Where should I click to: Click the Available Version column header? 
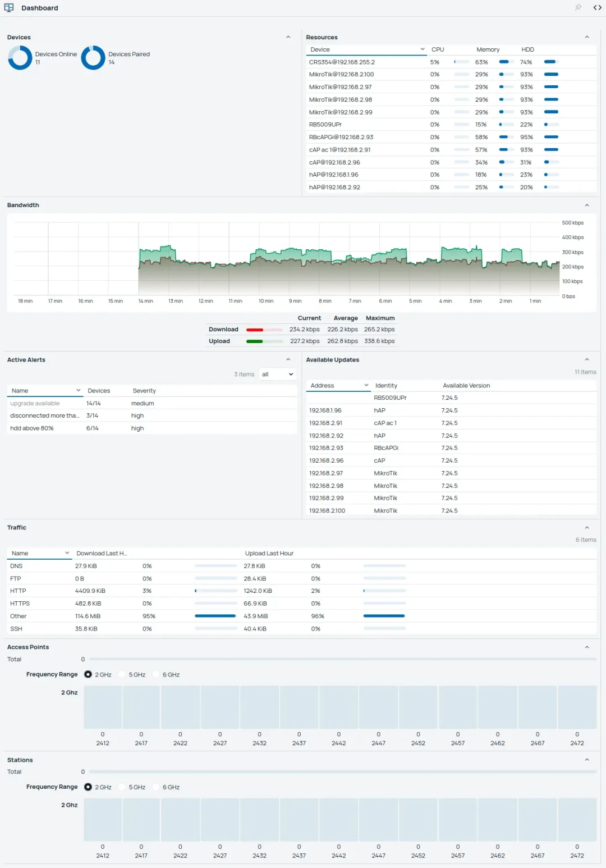click(x=466, y=386)
